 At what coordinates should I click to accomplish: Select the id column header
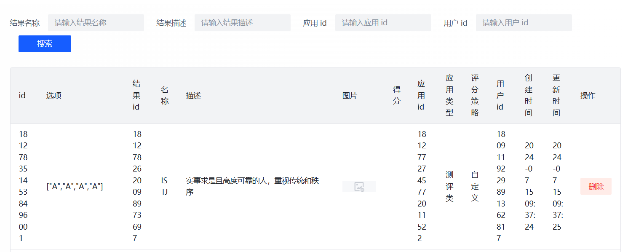[x=22, y=96]
